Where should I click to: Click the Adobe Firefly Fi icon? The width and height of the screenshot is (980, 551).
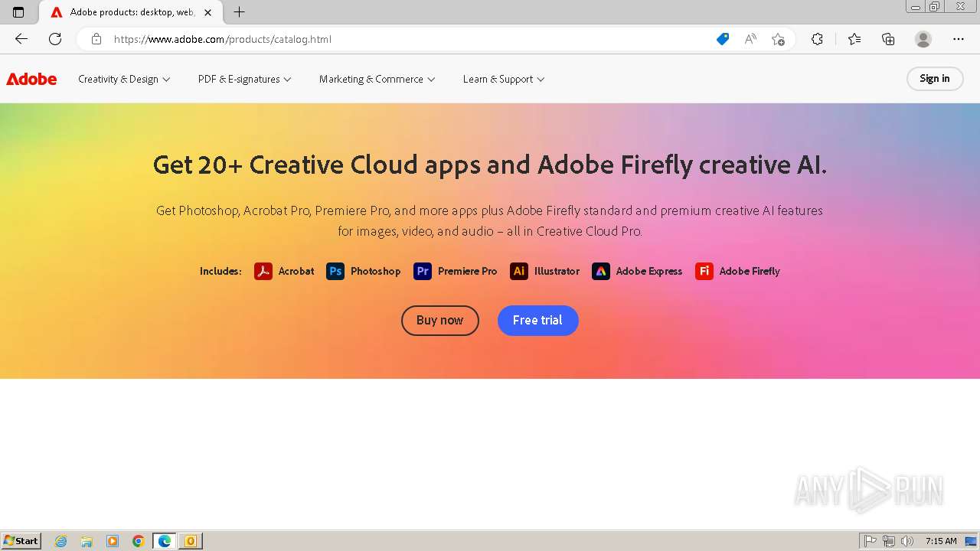(x=704, y=271)
